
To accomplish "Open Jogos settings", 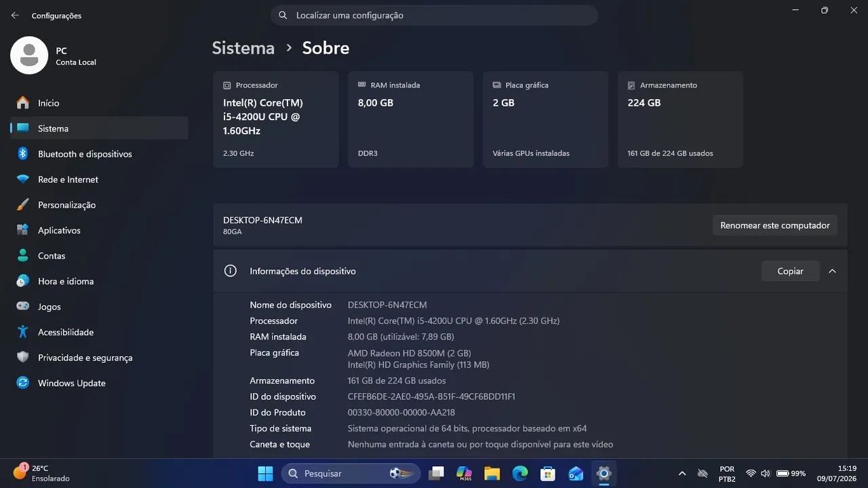I will click(99, 306).
